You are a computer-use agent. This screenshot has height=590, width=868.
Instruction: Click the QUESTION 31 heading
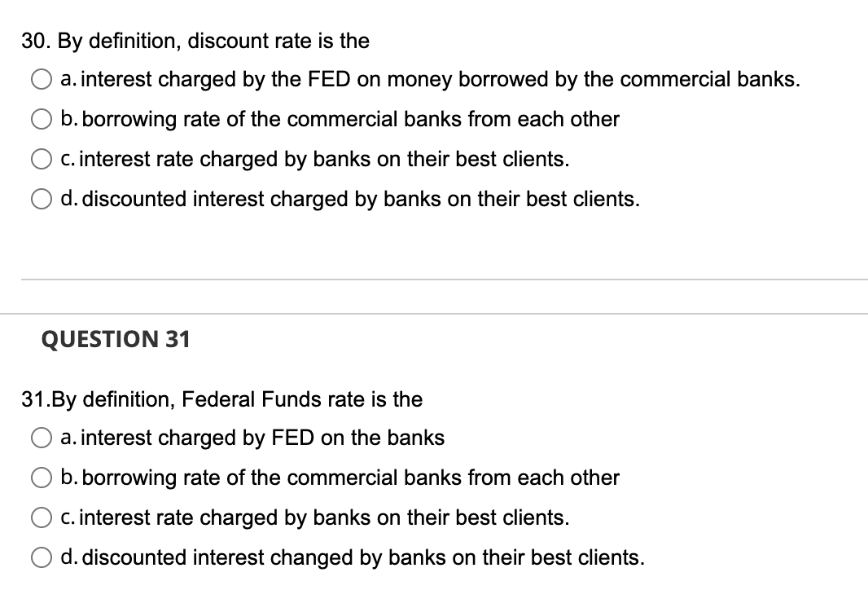point(116,339)
